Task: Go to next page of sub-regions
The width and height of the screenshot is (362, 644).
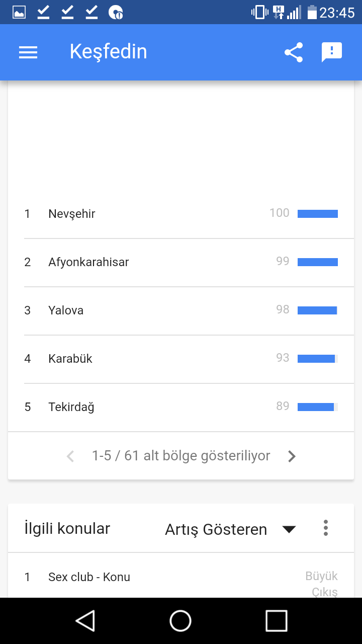Action: (292, 456)
